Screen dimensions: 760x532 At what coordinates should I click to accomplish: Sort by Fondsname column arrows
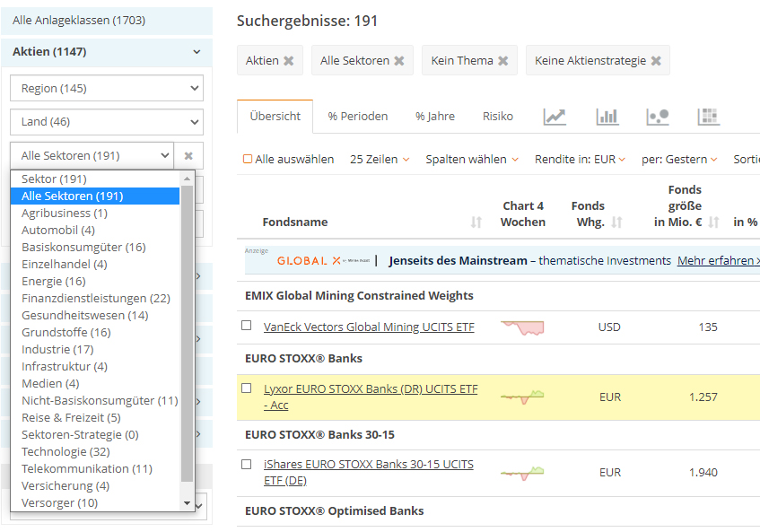(476, 222)
